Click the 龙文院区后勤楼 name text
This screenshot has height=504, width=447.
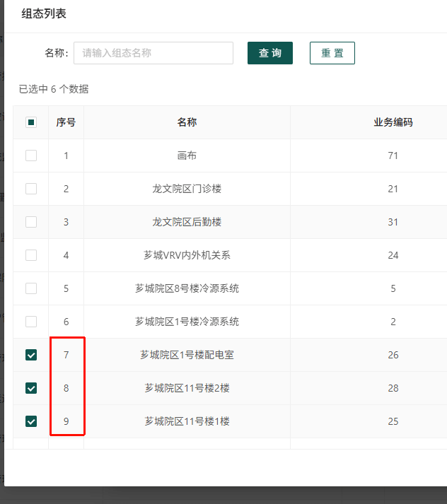tap(187, 222)
